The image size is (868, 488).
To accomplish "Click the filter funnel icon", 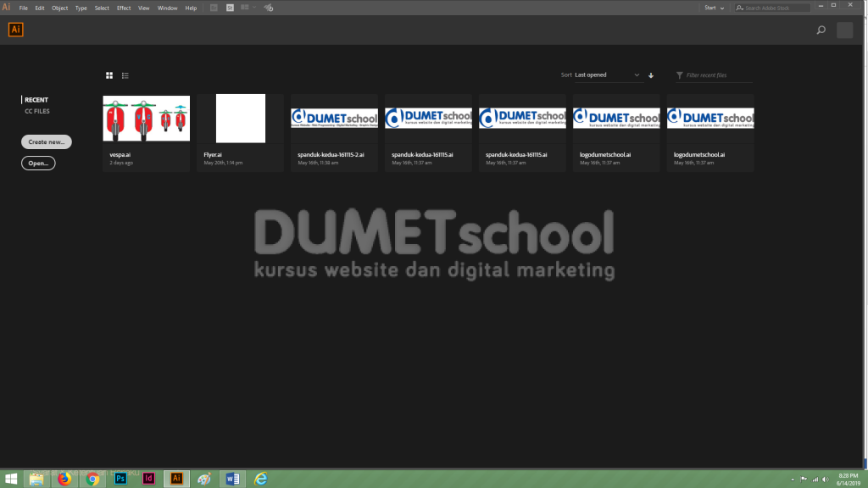I will (x=679, y=75).
